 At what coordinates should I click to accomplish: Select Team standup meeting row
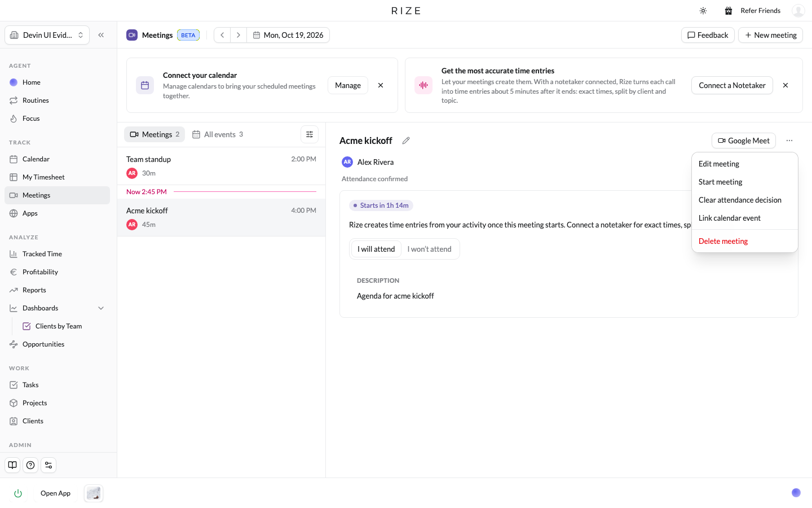click(221, 166)
